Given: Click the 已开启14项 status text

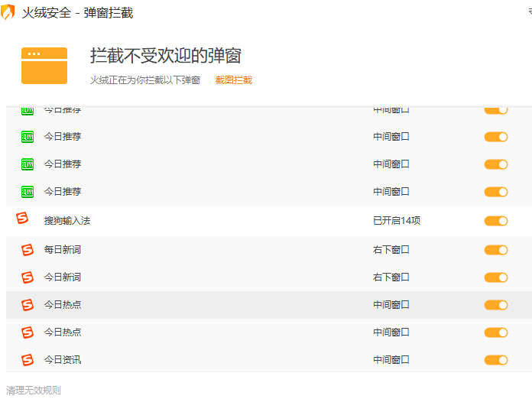Looking at the screenshot, I should point(397,221).
